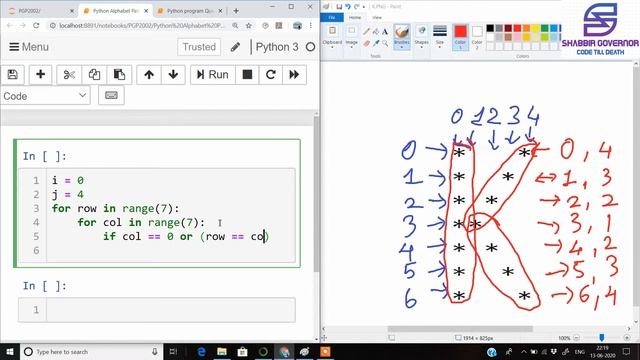Viewport: 640px width, 360px height.
Task: Insert a new cell with plus icon
Action: pyautogui.click(x=40, y=75)
